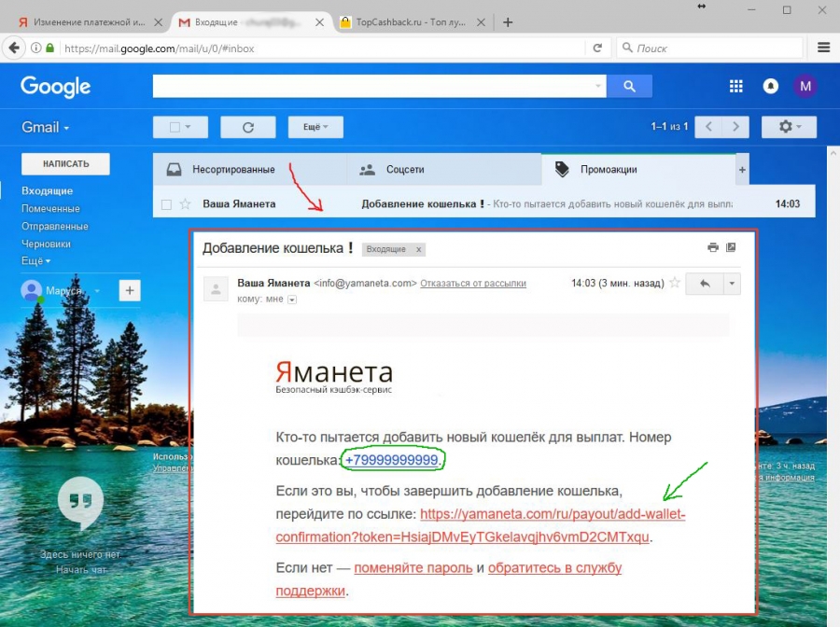
Task: Open the Входящие folder
Action: coord(48,191)
